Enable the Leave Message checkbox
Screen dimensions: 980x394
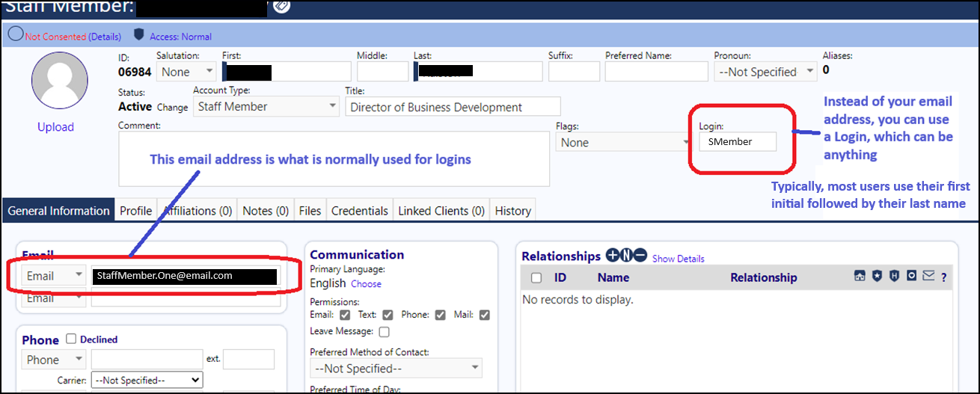(384, 331)
